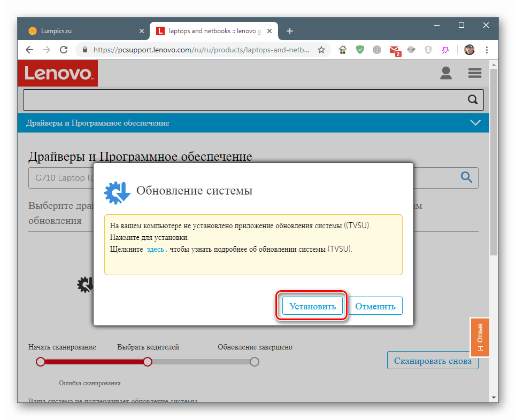Open the hamburger menu icon
The image size is (516, 420).
tap(475, 73)
